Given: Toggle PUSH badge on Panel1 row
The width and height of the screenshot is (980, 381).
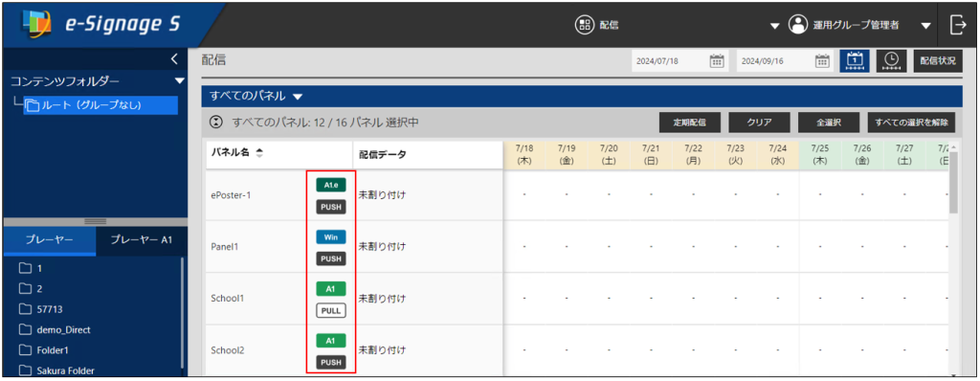Looking at the screenshot, I should pyautogui.click(x=330, y=258).
